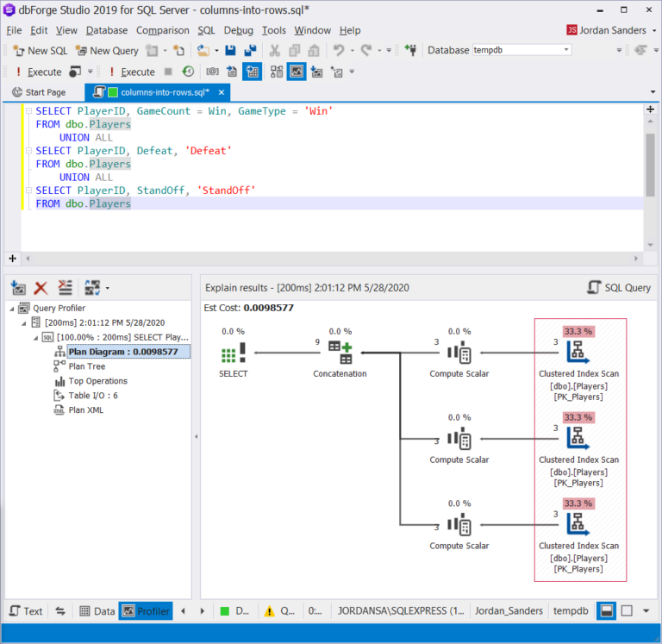662x644 pixels.
Task: Click the red X delete icon in profiler panel
Action: click(41, 288)
